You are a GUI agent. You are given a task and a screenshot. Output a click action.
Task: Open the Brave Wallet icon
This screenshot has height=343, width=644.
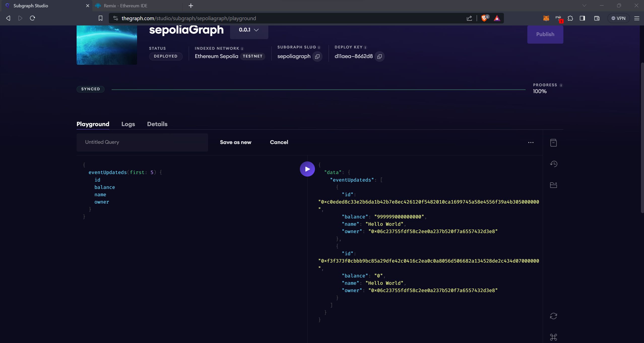coord(597,18)
